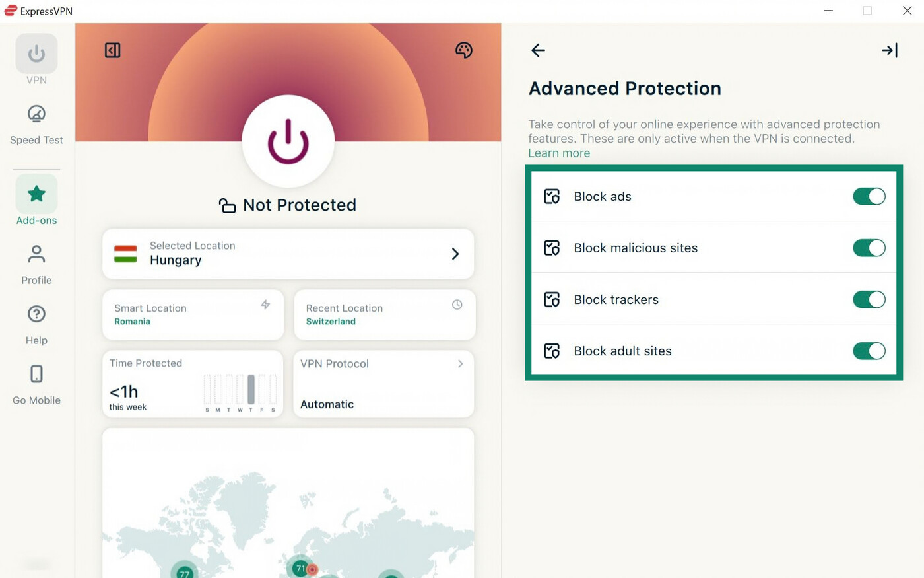Click the Block malicious sites shield icon
This screenshot has height=578, width=924.
point(552,248)
